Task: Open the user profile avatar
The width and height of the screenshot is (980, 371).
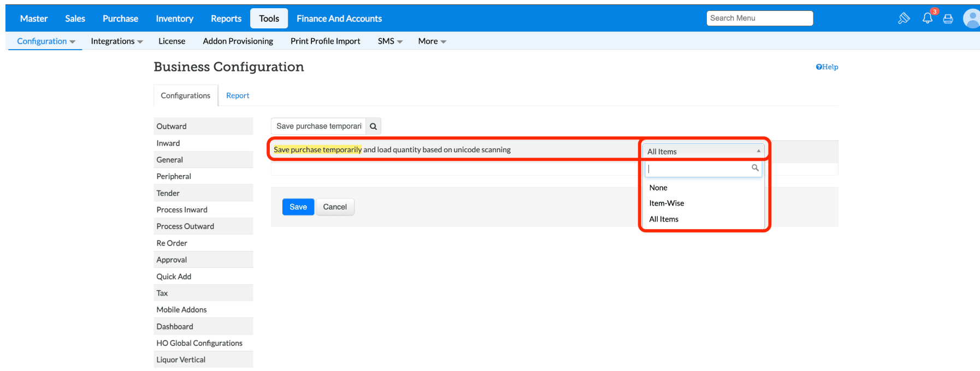Action: (971, 19)
